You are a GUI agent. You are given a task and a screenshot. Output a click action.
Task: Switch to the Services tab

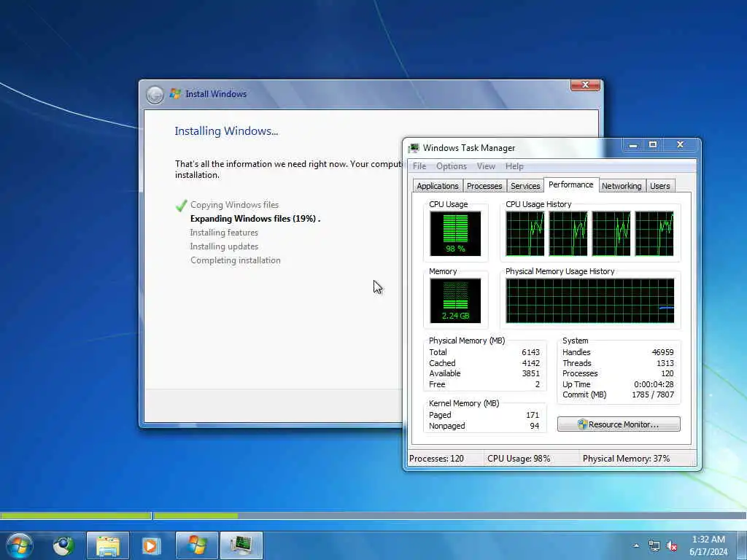pyautogui.click(x=525, y=186)
